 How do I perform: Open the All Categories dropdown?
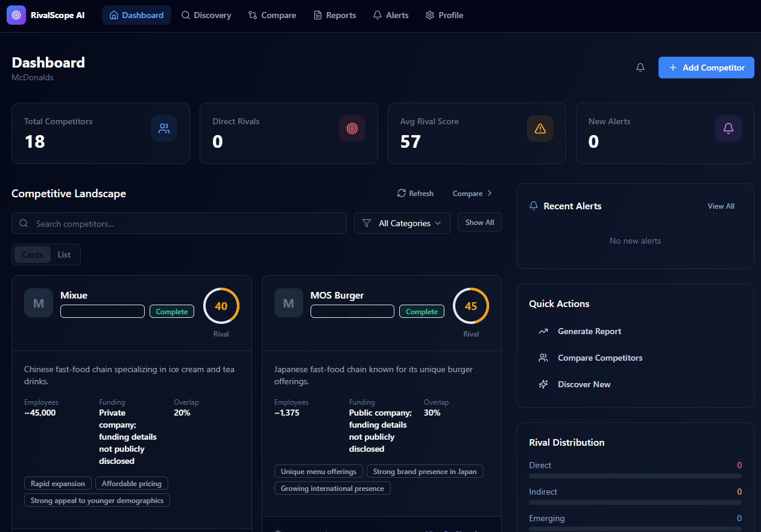[402, 223]
